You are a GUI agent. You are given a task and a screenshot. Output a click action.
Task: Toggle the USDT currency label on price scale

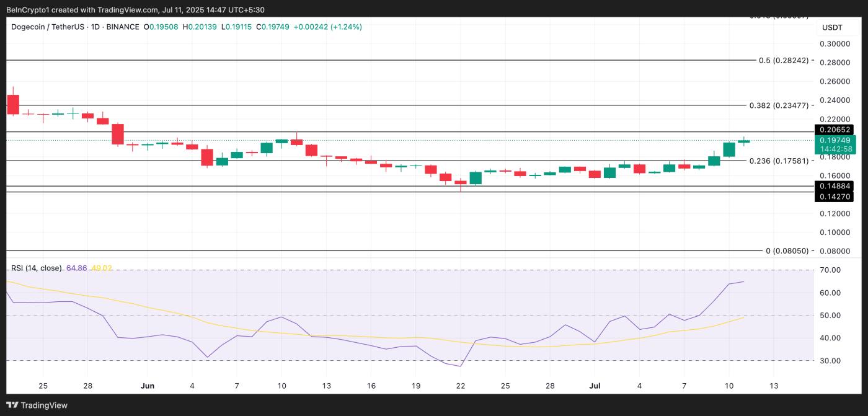pos(833,27)
